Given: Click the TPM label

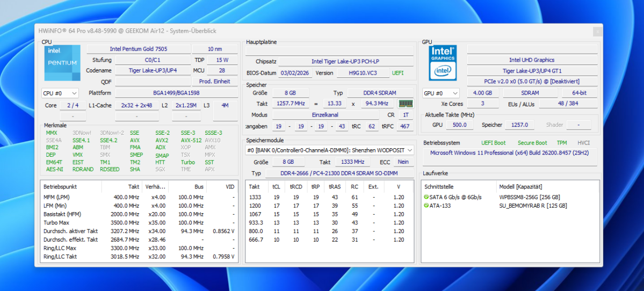Looking at the screenshot, I should click(x=561, y=143).
